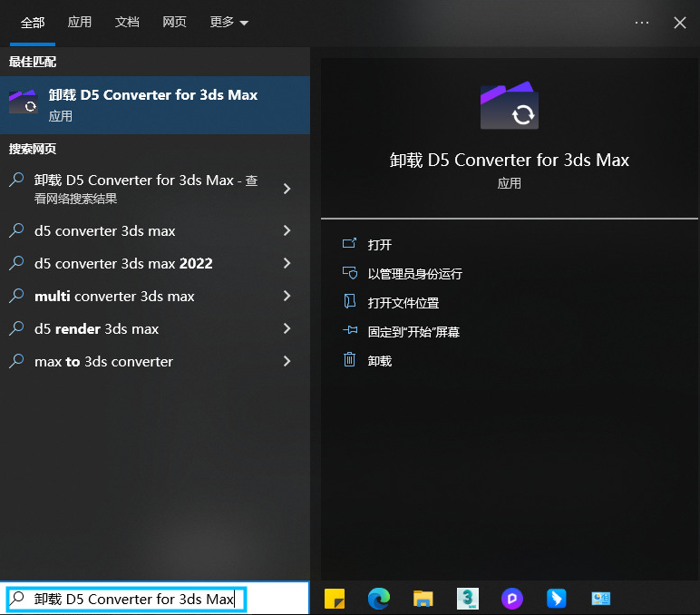The width and height of the screenshot is (700, 615).
Task: Click the search magnifier icon in the search box
Action: tap(17, 598)
